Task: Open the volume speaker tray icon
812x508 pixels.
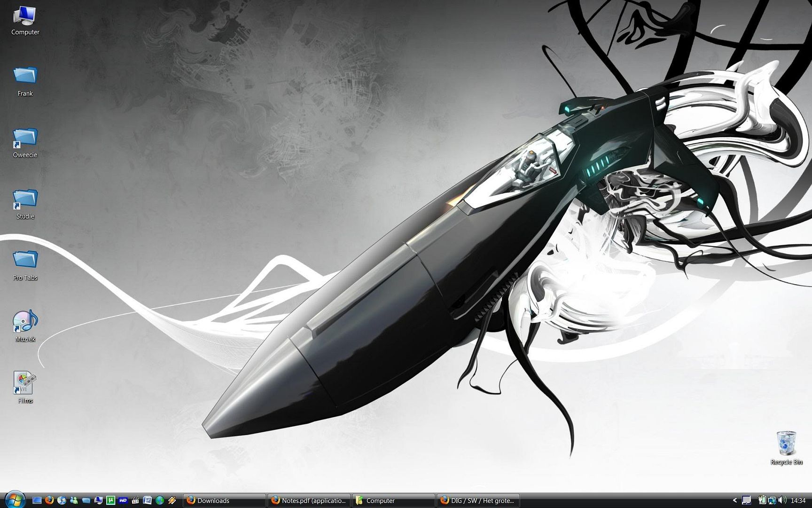Action: pyautogui.click(x=782, y=500)
